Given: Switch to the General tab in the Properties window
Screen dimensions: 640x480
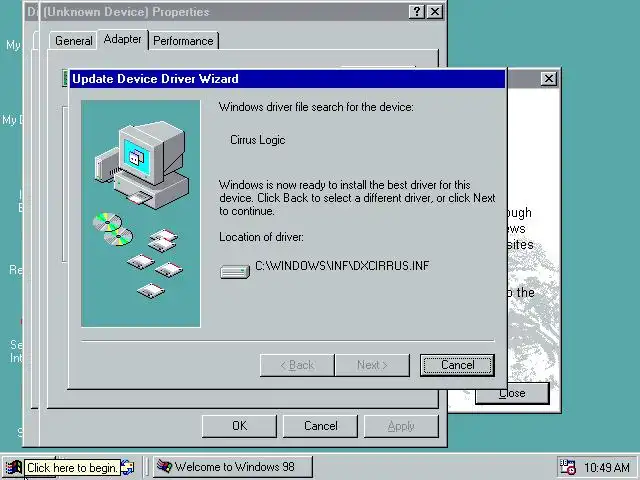Looking at the screenshot, I should 73,41.
